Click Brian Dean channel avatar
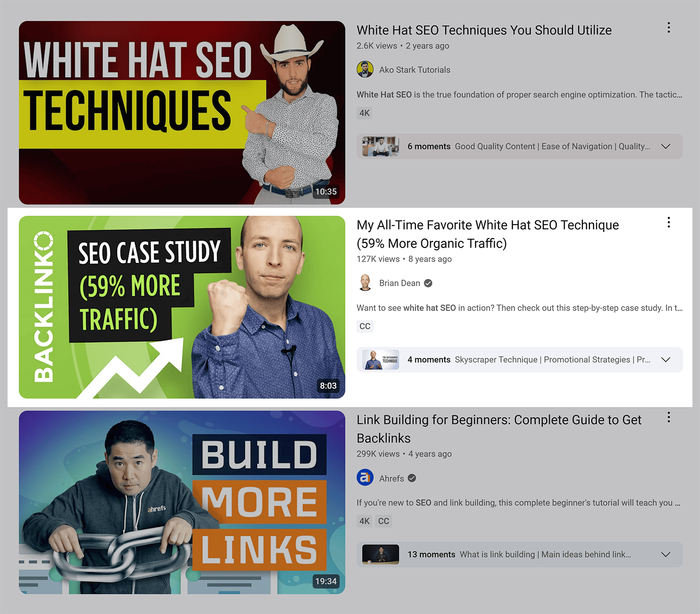Viewport: 700px width, 614px height. [365, 283]
